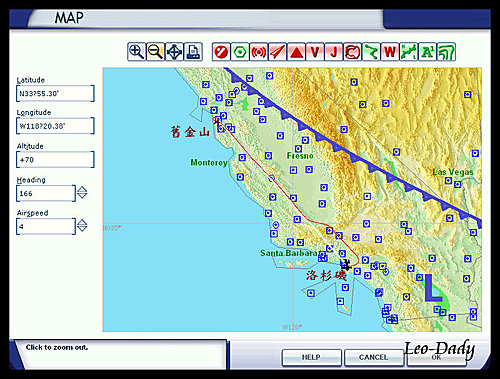Click the Fresno label on map
This screenshot has height=379, width=500.
point(300,156)
